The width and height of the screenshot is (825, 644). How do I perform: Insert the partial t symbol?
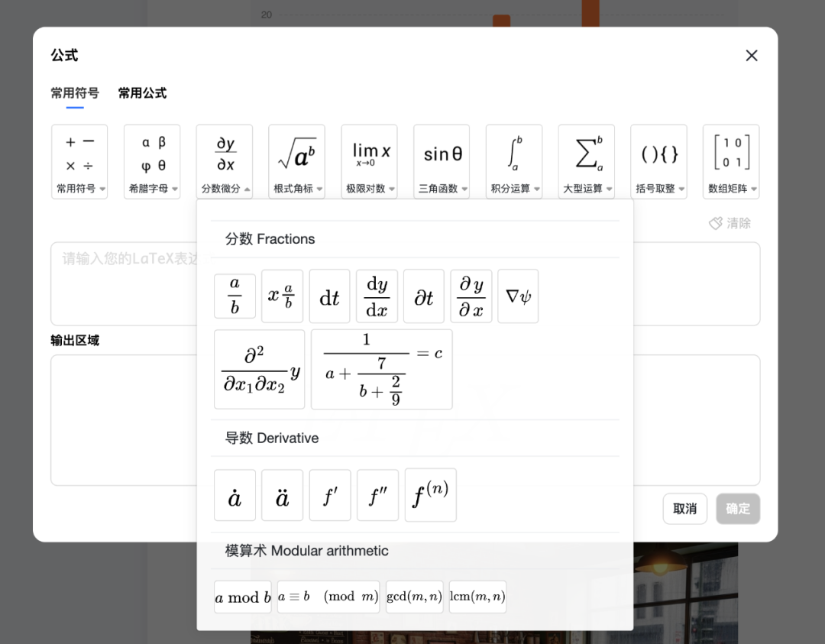pos(423,296)
